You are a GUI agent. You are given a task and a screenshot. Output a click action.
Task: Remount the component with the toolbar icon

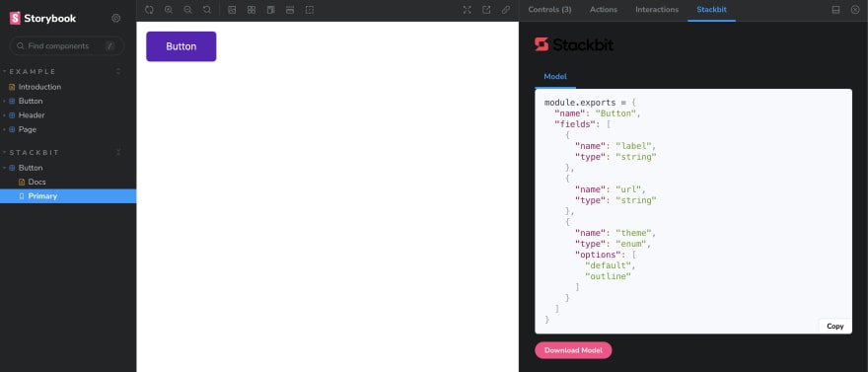(x=149, y=10)
